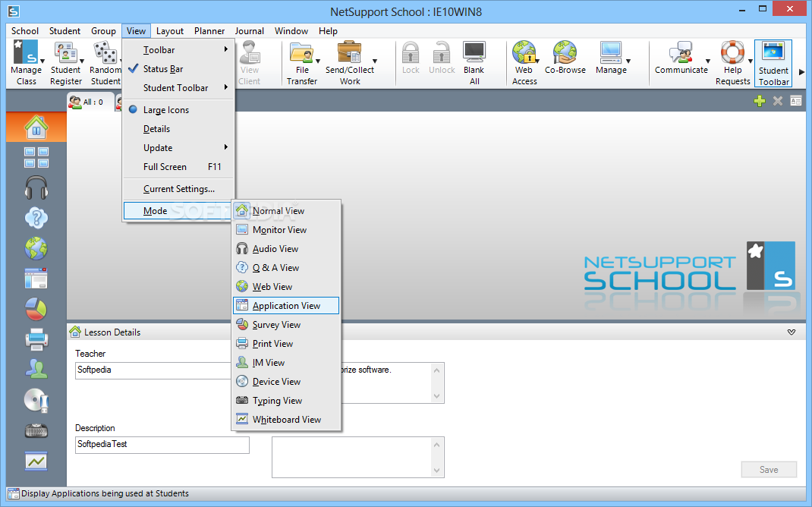Image resolution: width=812 pixels, height=507 pixels.
Task: Open the Communicate tool
Action: click(x=681, y=58)
